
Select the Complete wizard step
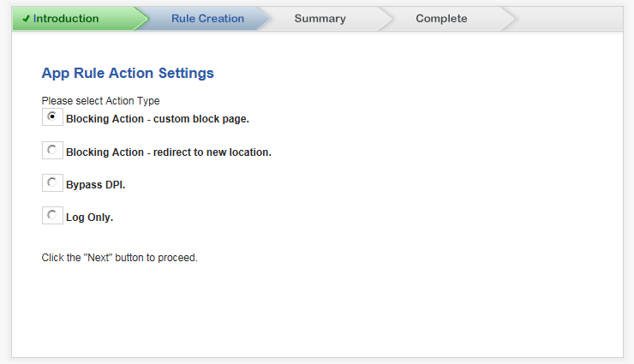(x=441, y=19)
